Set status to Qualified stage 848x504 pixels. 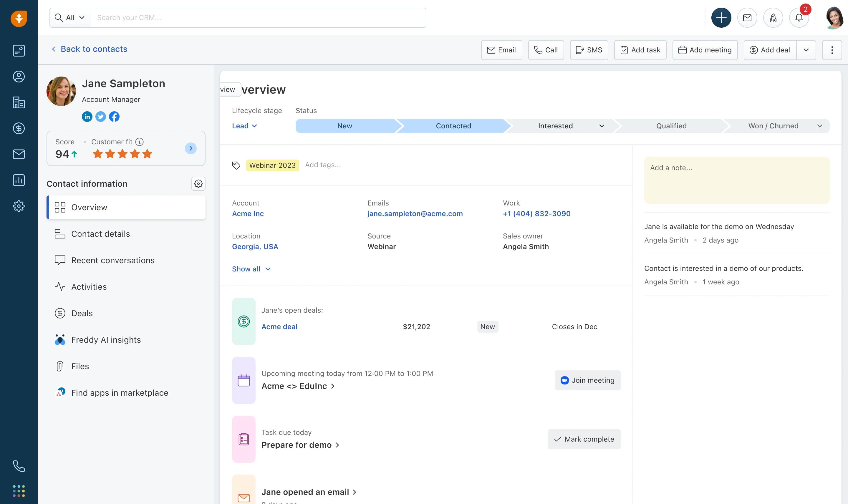671,126
